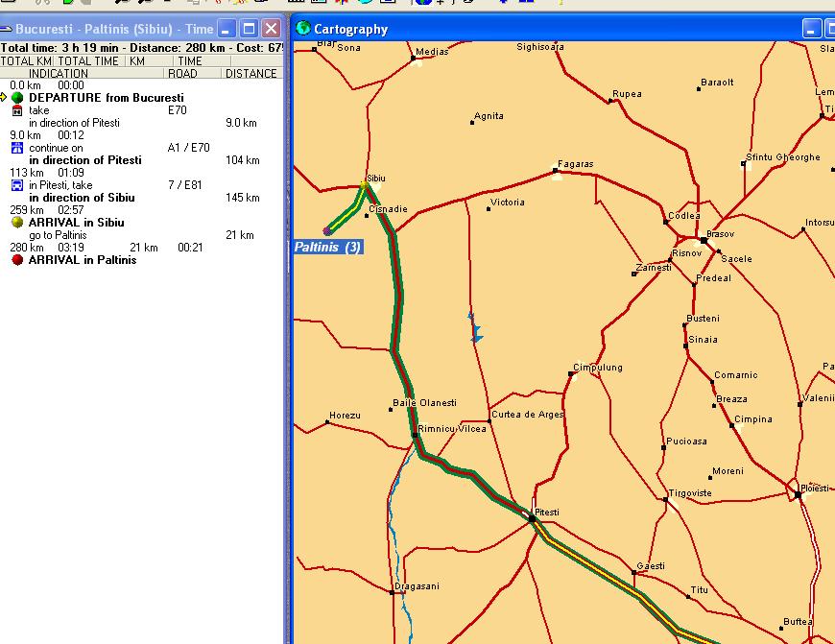Click the Sibiu city marker on map

[x=365, y=183]
